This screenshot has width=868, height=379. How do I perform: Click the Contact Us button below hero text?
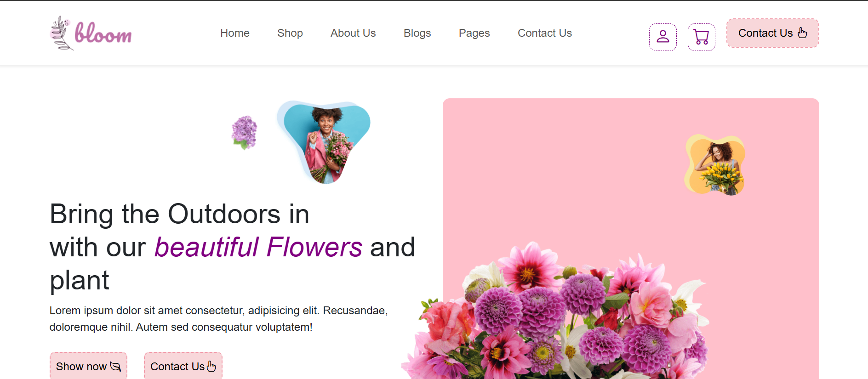coord(183,366)
